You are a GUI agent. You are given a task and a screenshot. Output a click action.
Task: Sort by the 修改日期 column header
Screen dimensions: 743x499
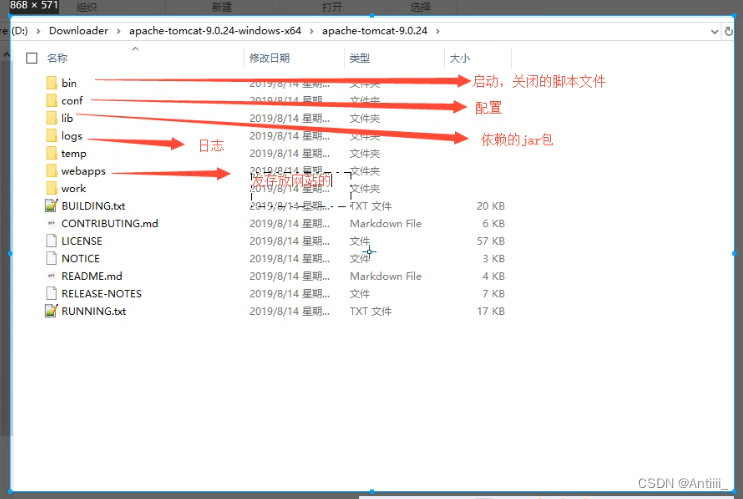270,58
